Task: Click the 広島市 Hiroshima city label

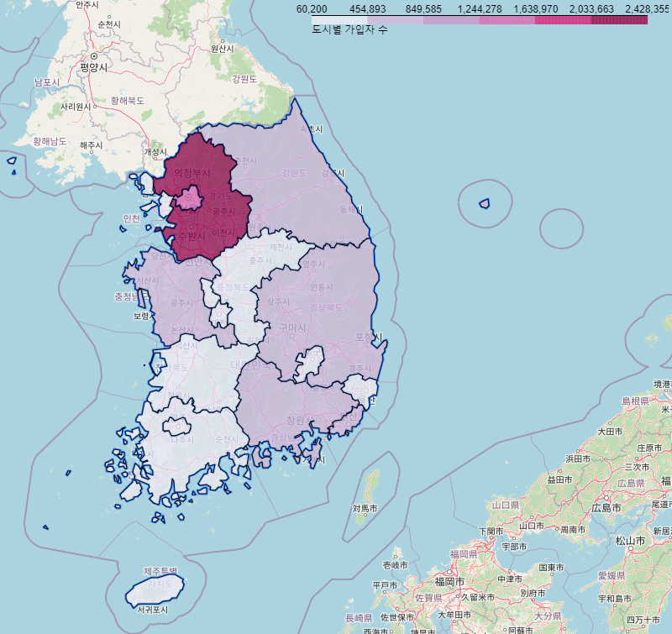Action: pos(606,508)
